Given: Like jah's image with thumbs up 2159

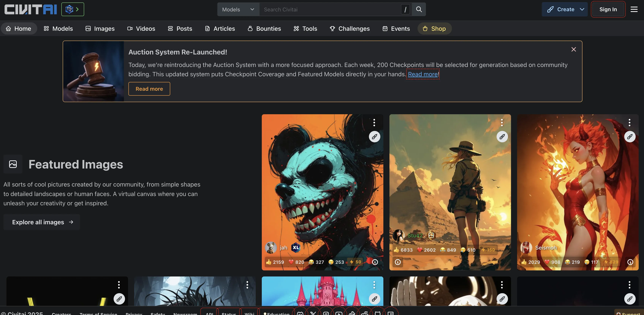Looking at the screenshot, I should pyautogui.click(x=275, y=262).
